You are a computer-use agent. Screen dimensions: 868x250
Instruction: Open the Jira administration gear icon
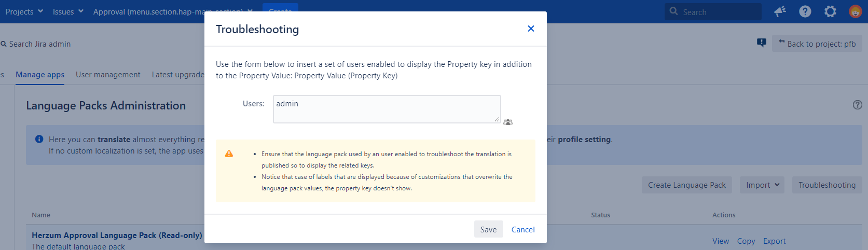tap(830, 11)
